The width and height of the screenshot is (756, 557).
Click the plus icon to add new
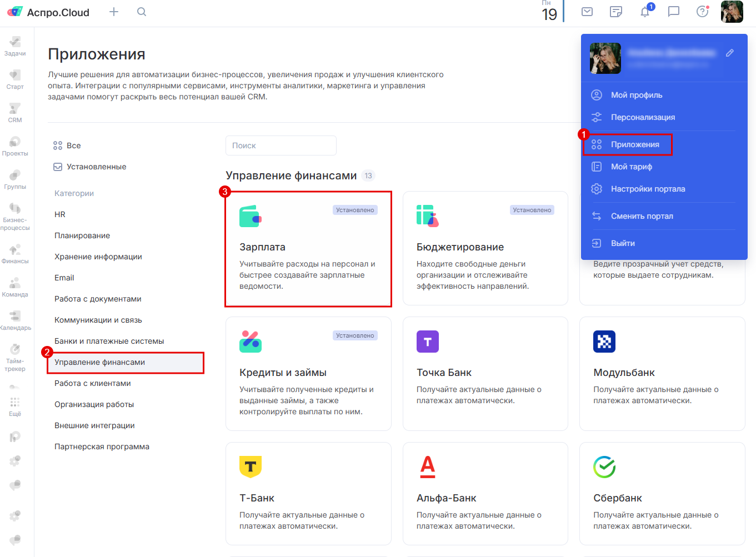114,12
